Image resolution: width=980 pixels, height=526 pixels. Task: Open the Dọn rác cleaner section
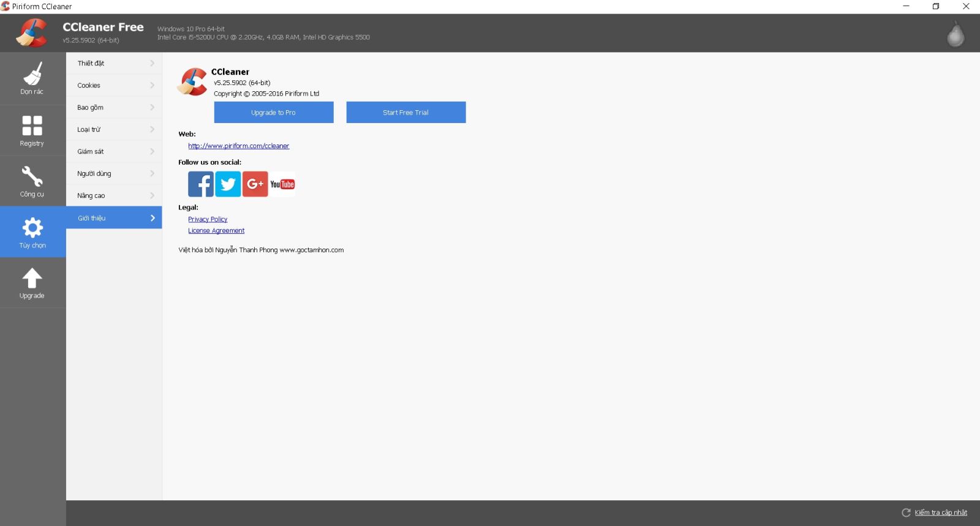(32, 78)
